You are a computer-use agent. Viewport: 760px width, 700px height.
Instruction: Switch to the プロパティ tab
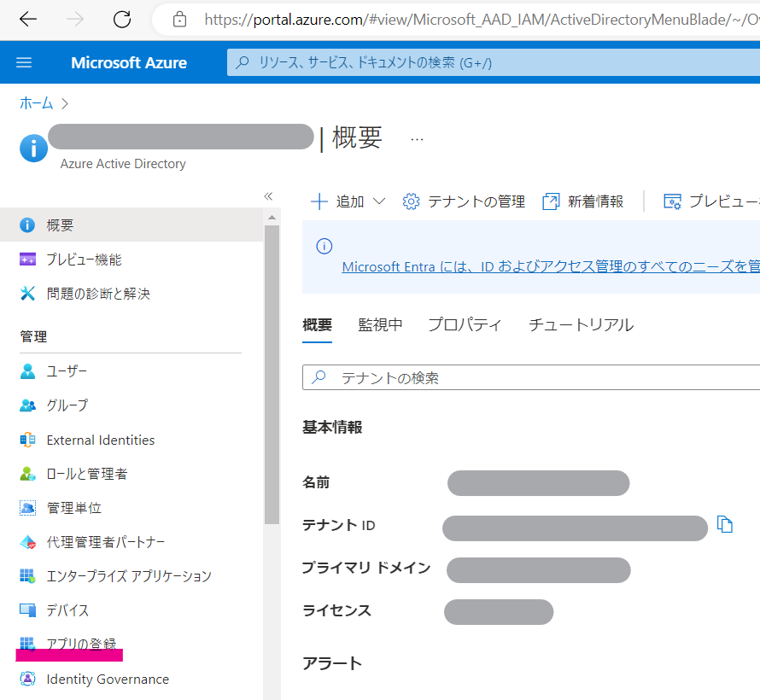coord(465,324)
